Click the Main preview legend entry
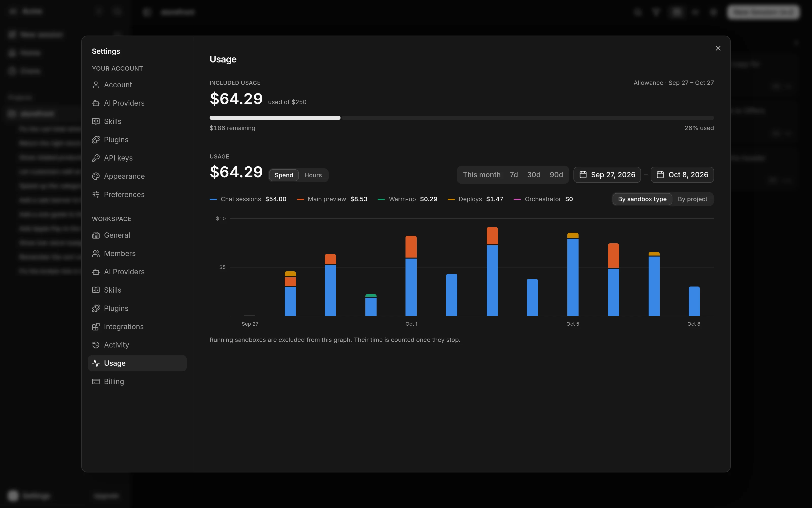The width and height of the screenshot is (812, 508). point(332,199)
